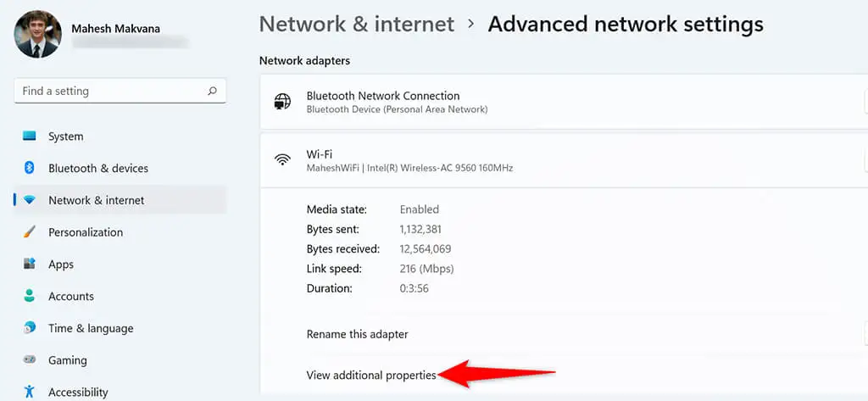This screenshot has height=401, width=868.
Task: Click the Network & internet Wi-Fi icon
Action: [30, 200]
